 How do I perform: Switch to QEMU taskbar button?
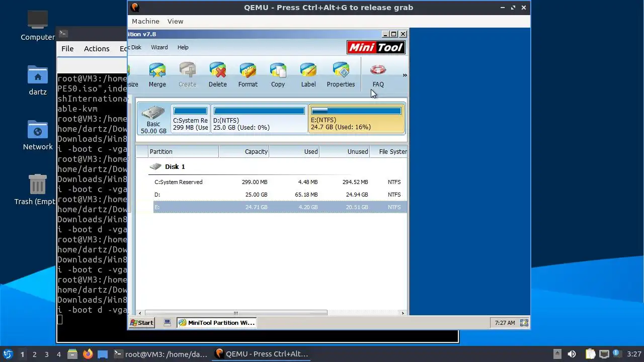[x=262, y=354]
